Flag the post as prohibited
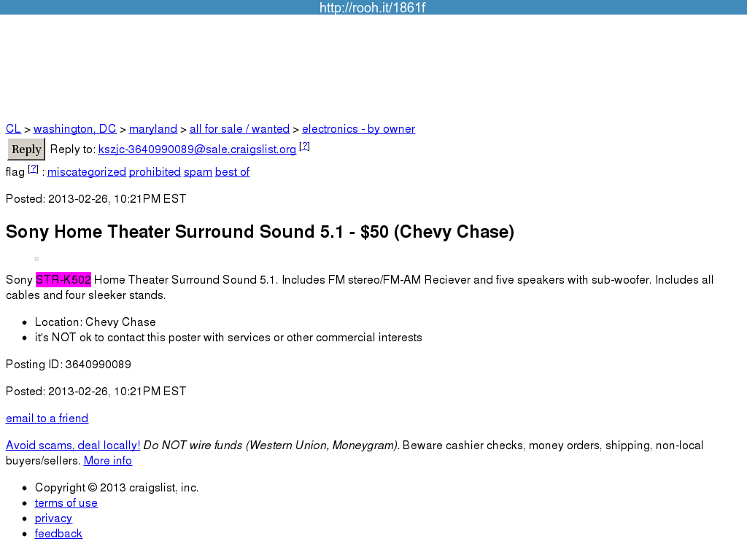Image resolution: width=747 pixels, height=560 pixels. pyautogui.click(x=155, y=172)
